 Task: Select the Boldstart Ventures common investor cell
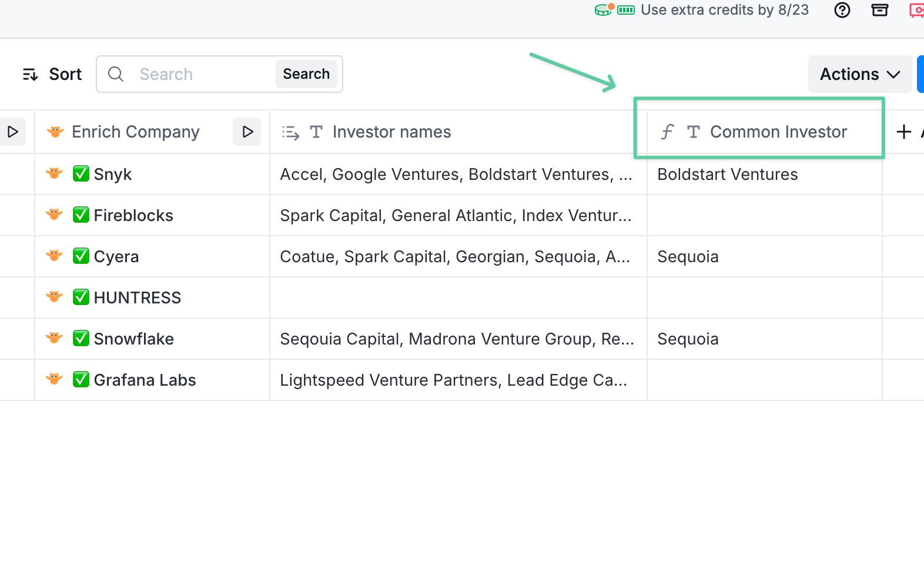pyautogui.click(x=765, y=174)
